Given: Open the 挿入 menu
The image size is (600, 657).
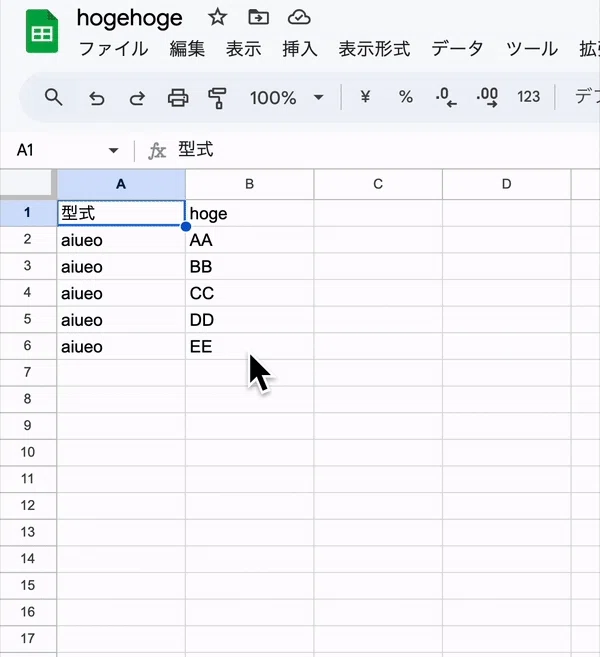Looking at the screenshot, I should pyautogui.click(x=300, y=49).
